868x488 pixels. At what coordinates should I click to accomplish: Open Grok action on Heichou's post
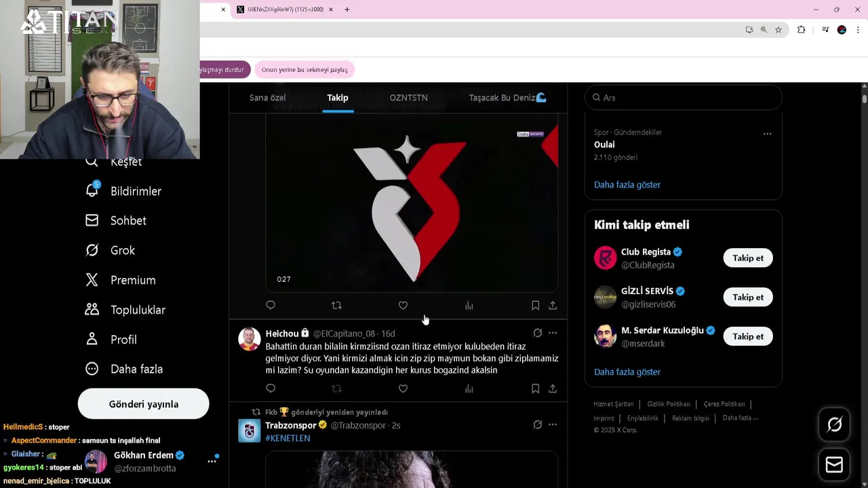click(537, 333)
